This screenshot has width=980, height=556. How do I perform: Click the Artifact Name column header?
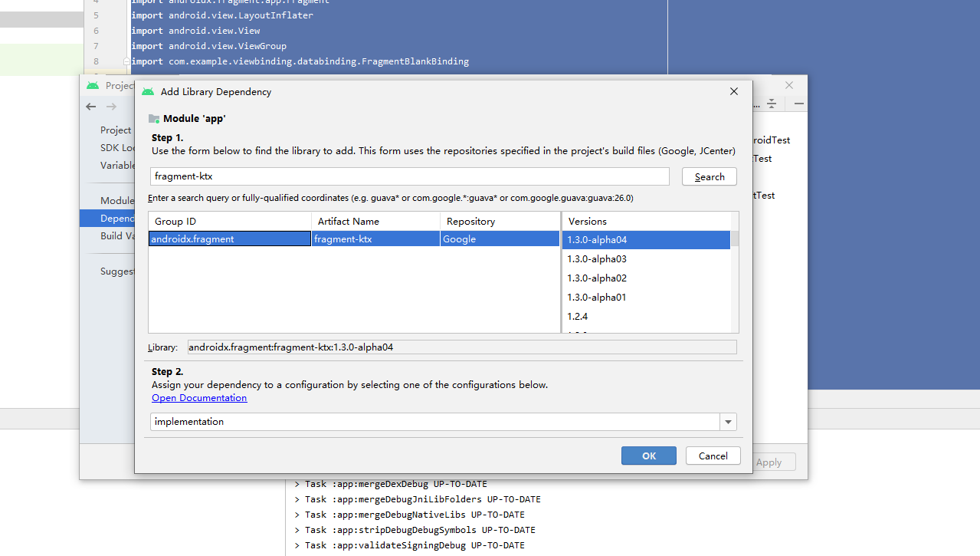click(x=376, y=221)
